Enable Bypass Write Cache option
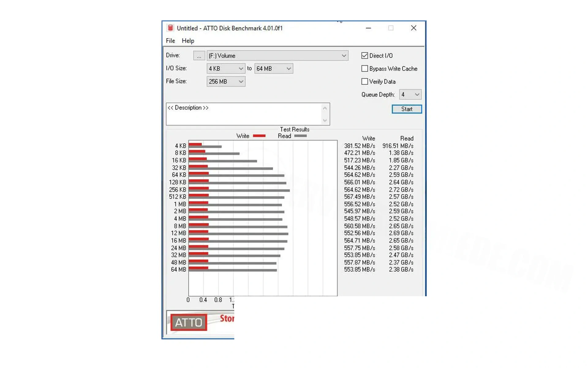Viewport: 588px width, 368px height. 364,69
